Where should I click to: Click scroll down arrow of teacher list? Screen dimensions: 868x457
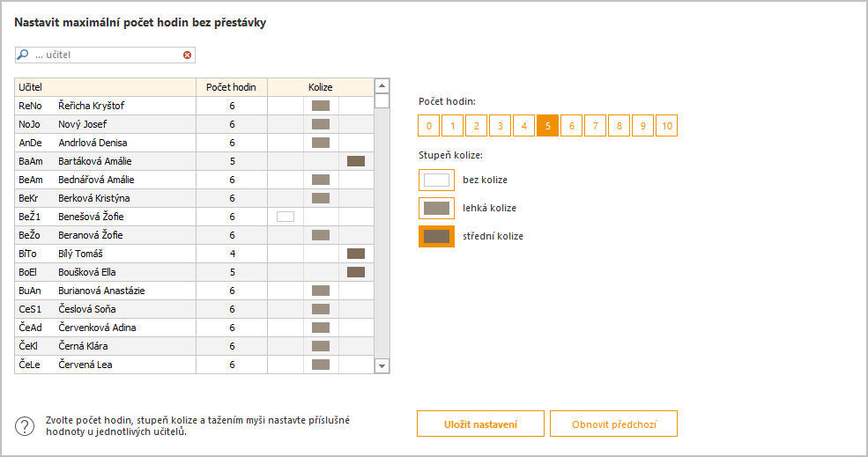[x=382, y=365]
